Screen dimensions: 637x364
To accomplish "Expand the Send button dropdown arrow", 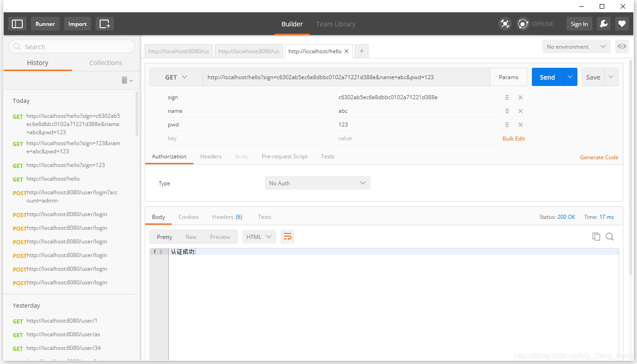I will [x=570, y=77].
